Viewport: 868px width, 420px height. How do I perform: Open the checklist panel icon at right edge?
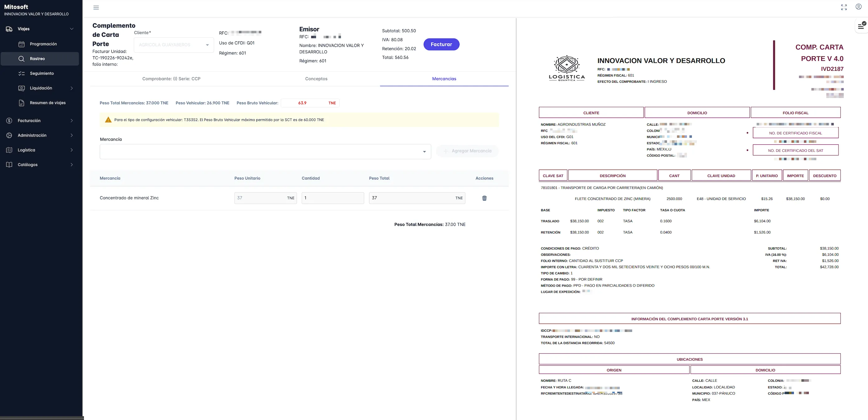tap(861, 26)
